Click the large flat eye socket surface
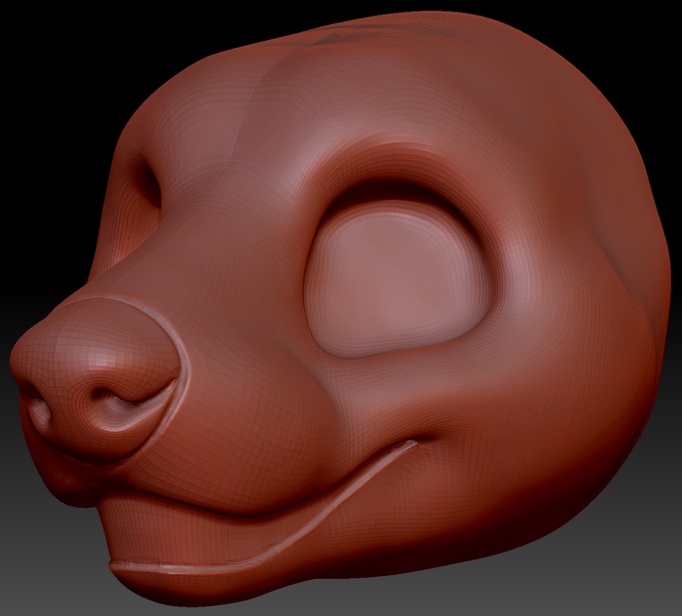The width and height of the screenshot is (682, 616). pos(398,280)
